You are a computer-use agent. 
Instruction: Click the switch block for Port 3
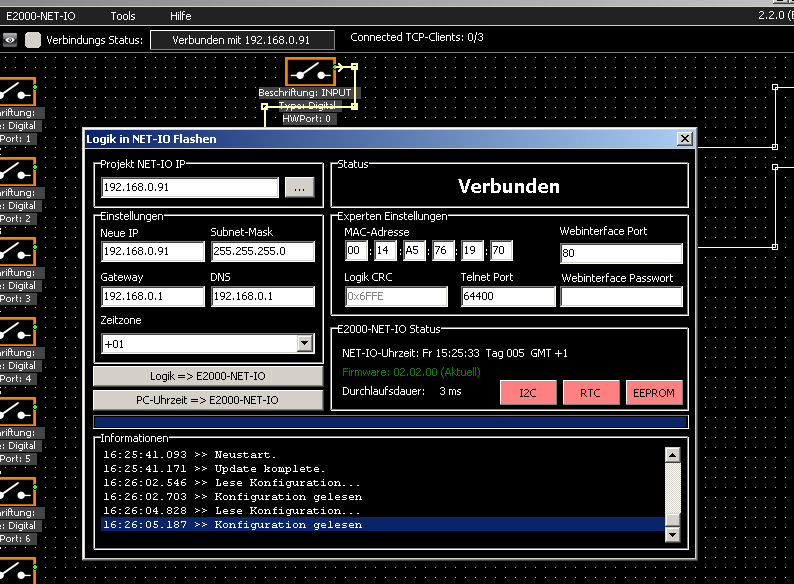coord(16,252)
